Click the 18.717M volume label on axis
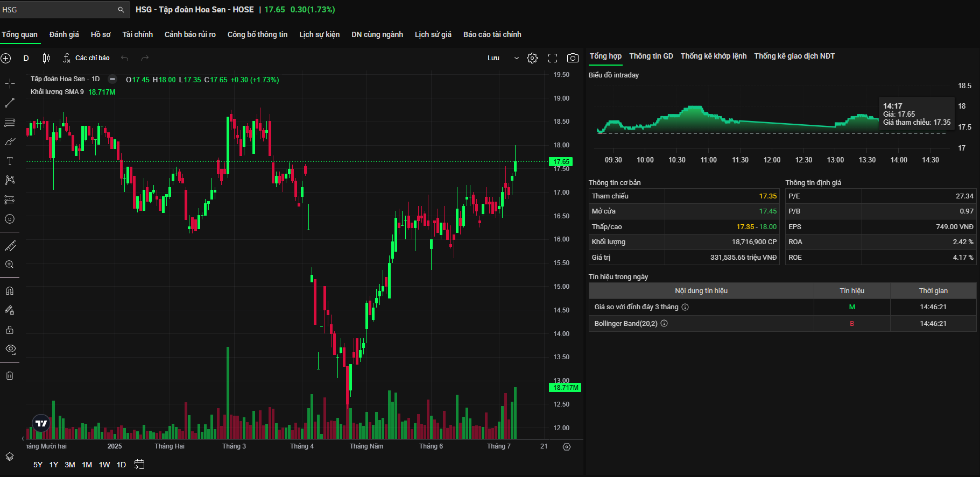980x477 pixels. (565, 388)
